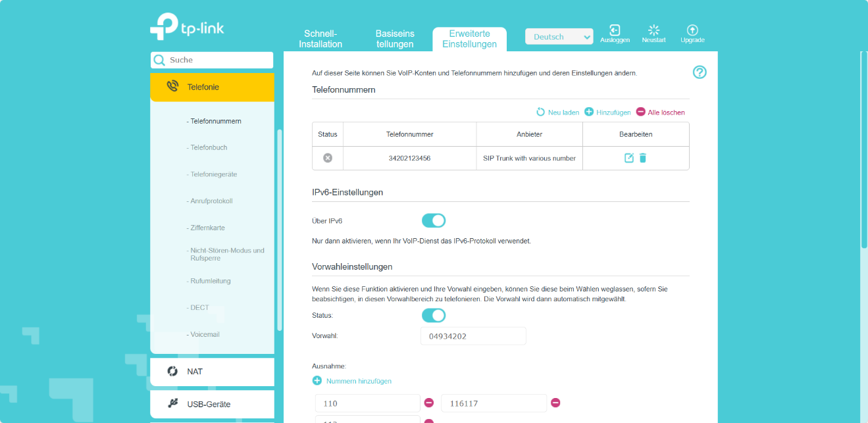Switch to Schnell-Installation tab
This screenshot has width=868, height=423.
coord(320,39)
